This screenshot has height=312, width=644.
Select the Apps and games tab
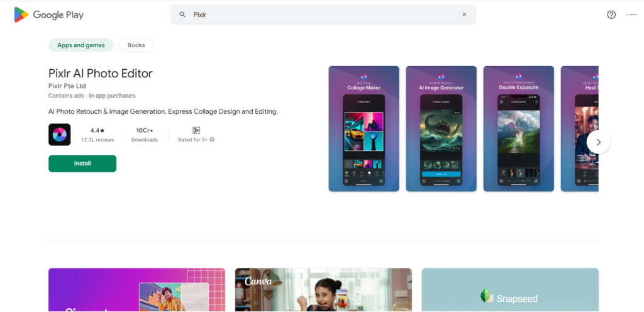coord(81,45)
